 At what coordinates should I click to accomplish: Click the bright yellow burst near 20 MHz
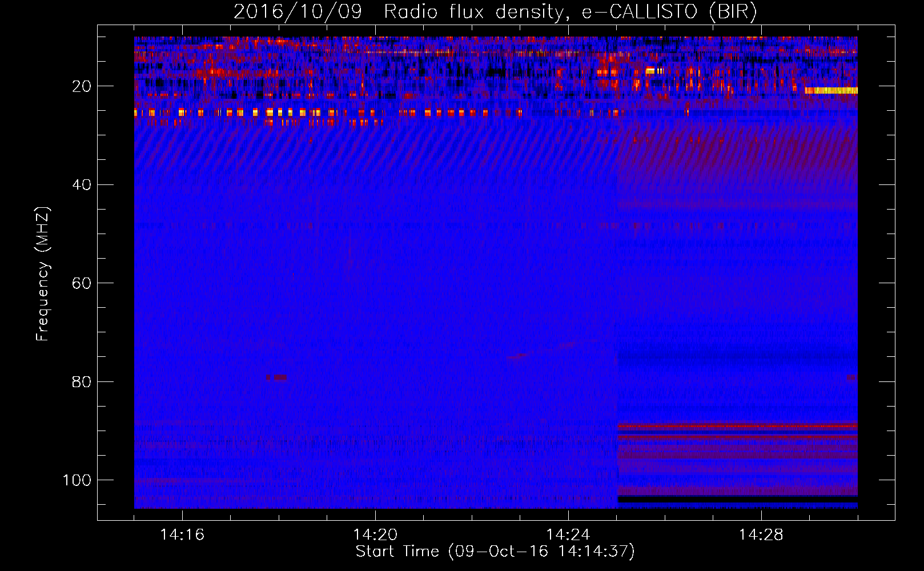click(831, 90)
